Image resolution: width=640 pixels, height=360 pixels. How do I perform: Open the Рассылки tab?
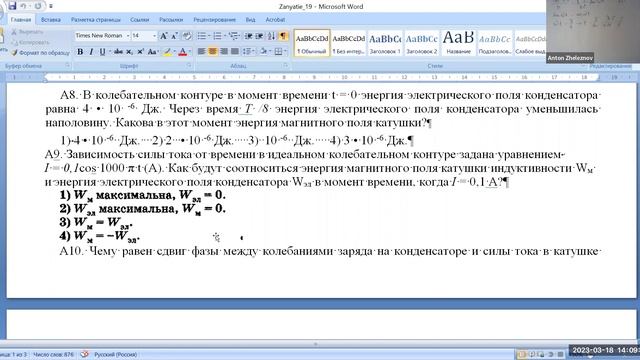coord(171,20)
